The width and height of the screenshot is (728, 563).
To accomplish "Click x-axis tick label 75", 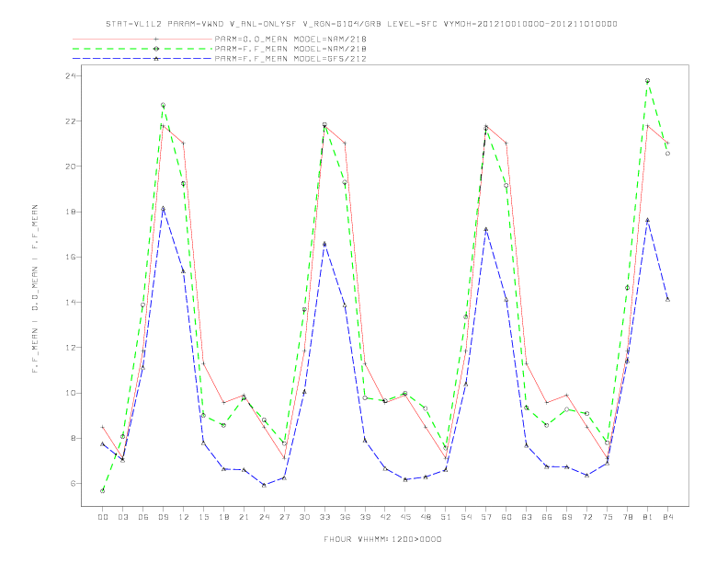I will (608, 517).
